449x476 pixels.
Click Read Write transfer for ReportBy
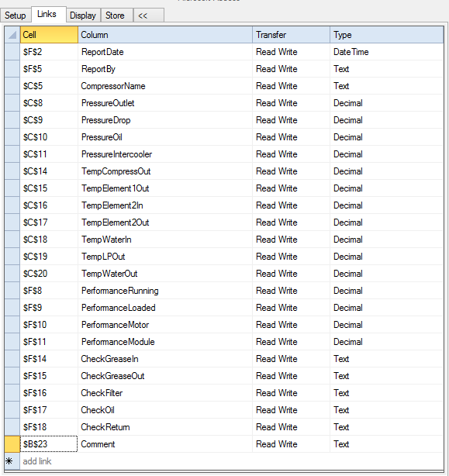click(291, 69)
